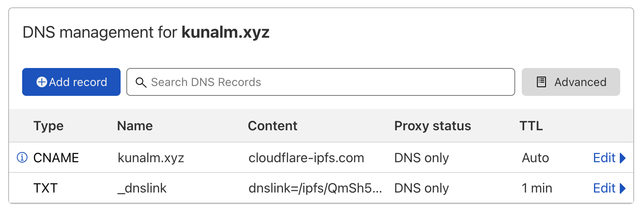Click the magnifier icon in search box
The image size is (644, 213).
pos(141,82)
